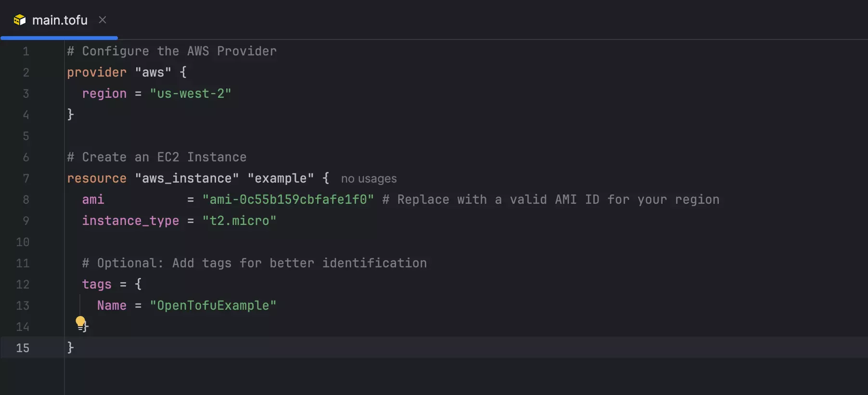The height and width of the screenshot is (395, 868).
Task: Click the main.tofu file type icon
Action: coord(20,20)
